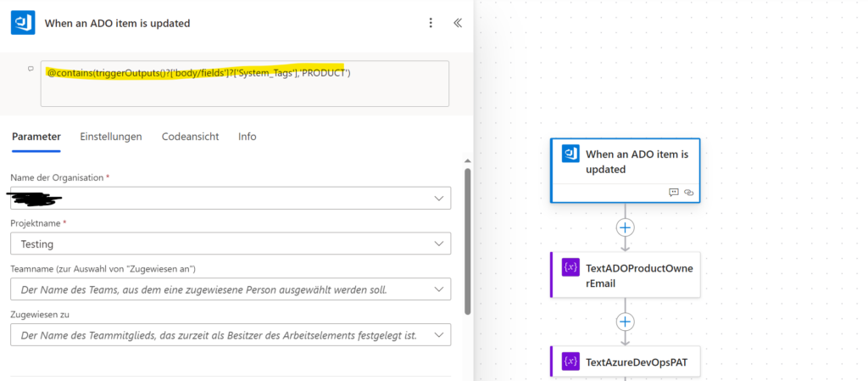The image size is (868, 381).
Task: Click the 'Zugewiesen zu' label
Action: [x=40, y=315]
